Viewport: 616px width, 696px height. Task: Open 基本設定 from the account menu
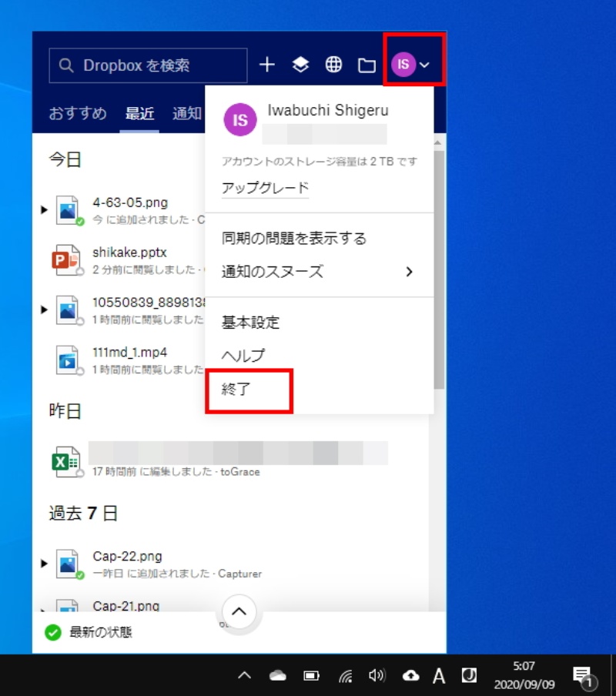(250, 323)
